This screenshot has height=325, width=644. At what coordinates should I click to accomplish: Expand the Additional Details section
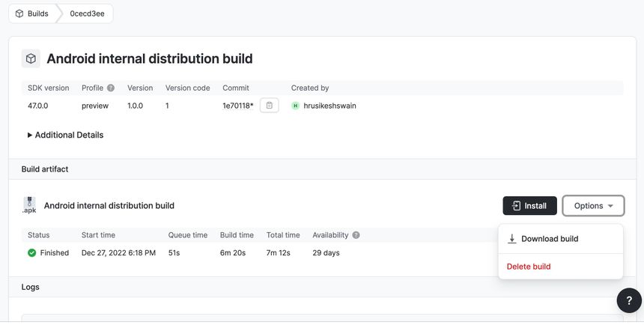[x=65, y=136]
